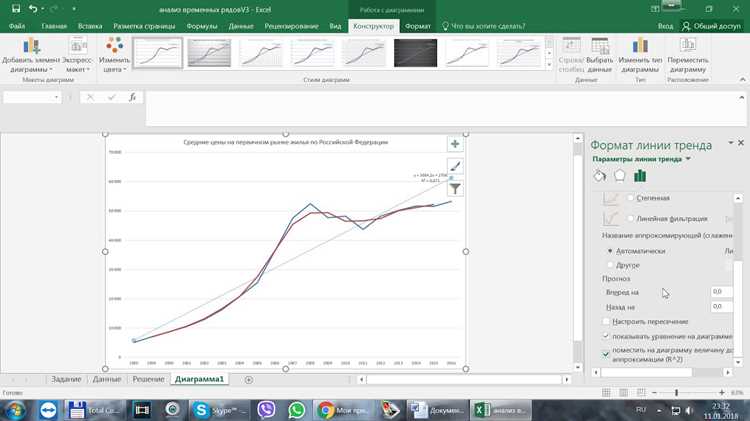Choose Другое trendline name option

[x=610, y=265]
